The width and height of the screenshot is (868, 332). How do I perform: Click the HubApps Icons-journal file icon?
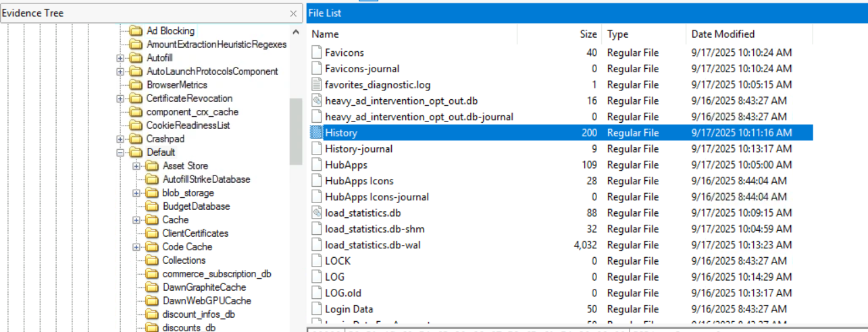317,197
